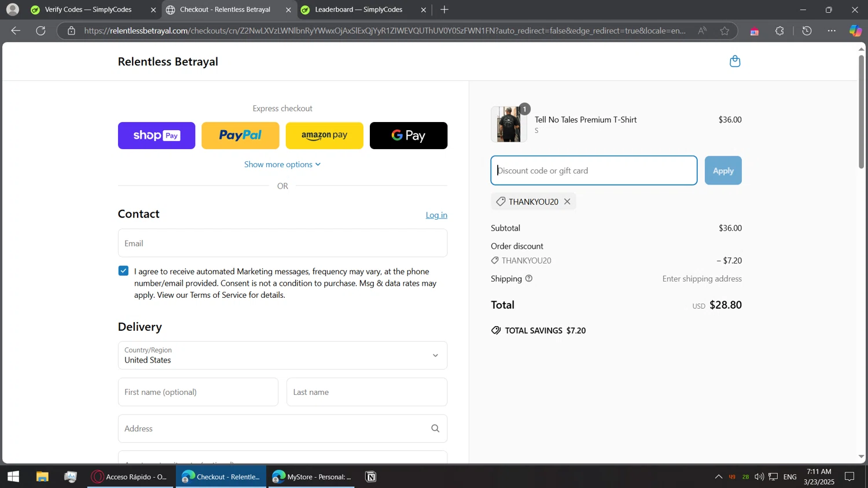Go back to previous page
The image size is (868, 488).
coord(16,31)
